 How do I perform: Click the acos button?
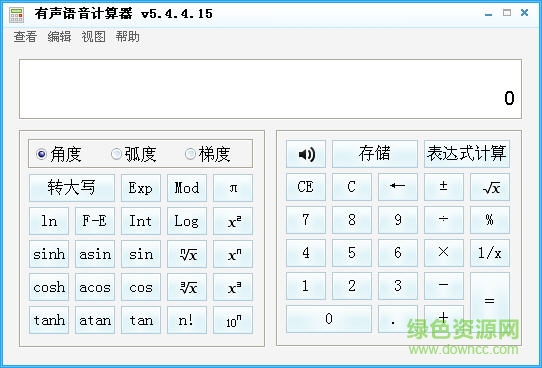(x=95, y=287)
